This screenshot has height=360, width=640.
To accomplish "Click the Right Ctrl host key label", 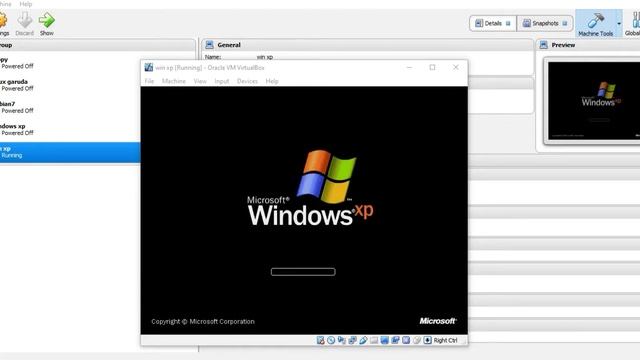I will coord(445,340).
